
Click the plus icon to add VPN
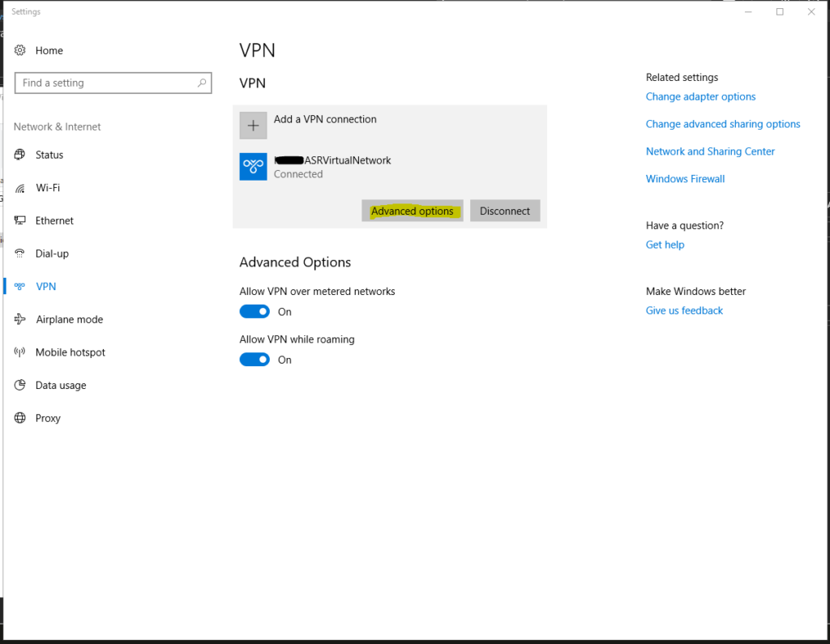coord(253,126)
